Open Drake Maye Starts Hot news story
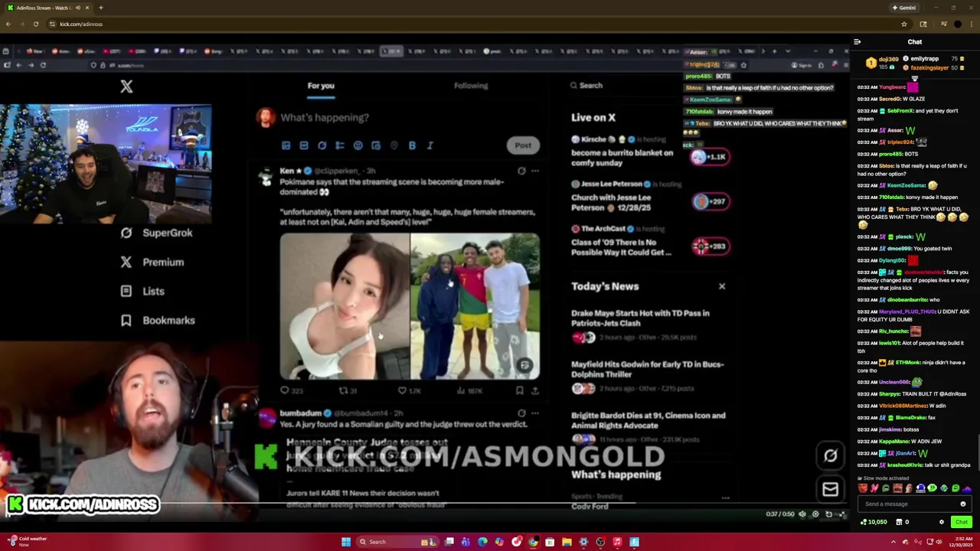Image resolution: width=980 pixels, height=551 pixels. pos(640,318)
